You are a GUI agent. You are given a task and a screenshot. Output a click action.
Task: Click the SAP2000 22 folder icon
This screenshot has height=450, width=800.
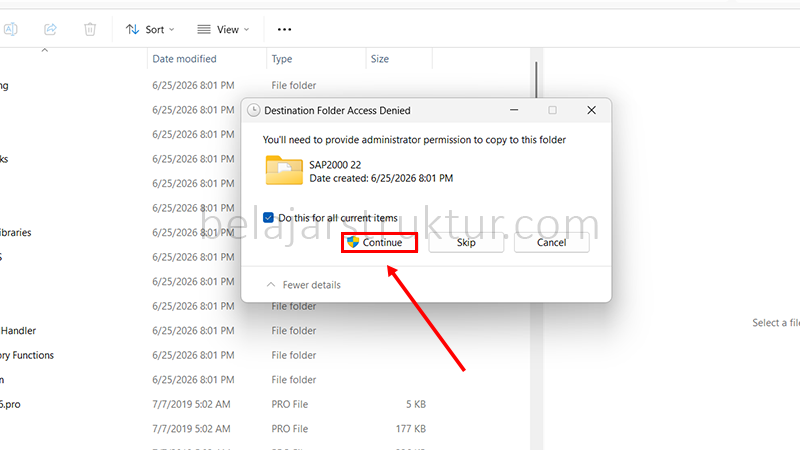point(284,170)
